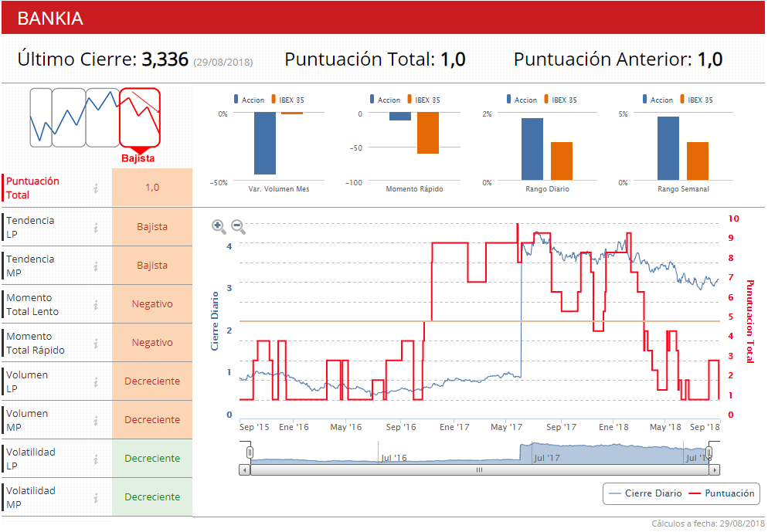The width and height of the screenshot is (768, 532).
Task: Click the Volumen MP row label
Action: click(x=27, y=420)
